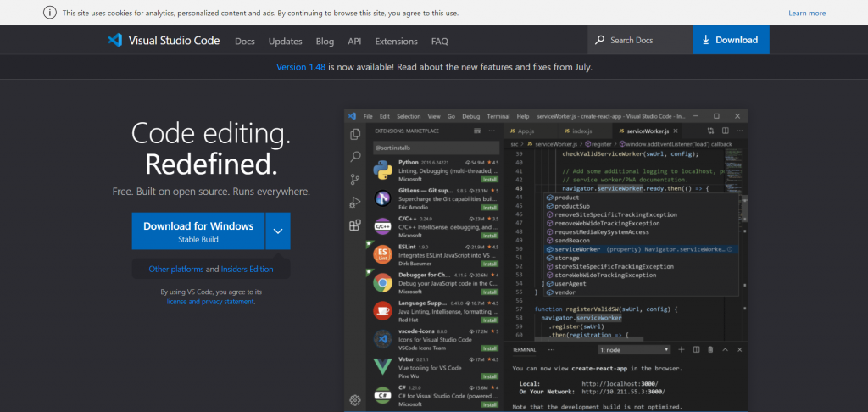This screenshot has height=412, width=868.
Task: Click the ESLint extension icon
Action: 382,254
